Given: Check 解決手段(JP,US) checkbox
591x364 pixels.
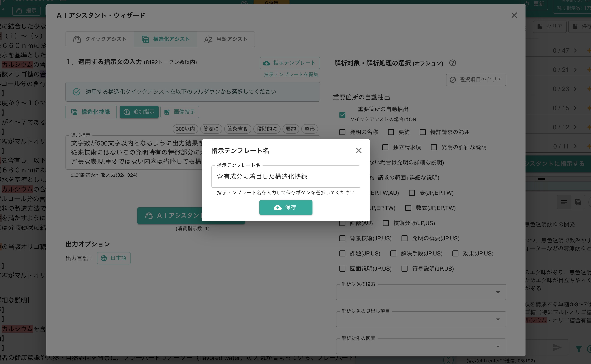Looking at the screenshot, I should tap(393, 253).
